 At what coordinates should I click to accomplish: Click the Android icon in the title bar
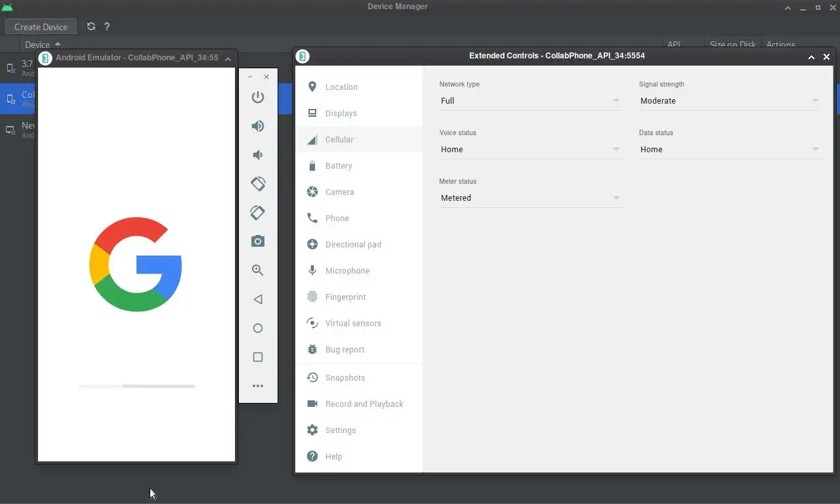point(7,7)
